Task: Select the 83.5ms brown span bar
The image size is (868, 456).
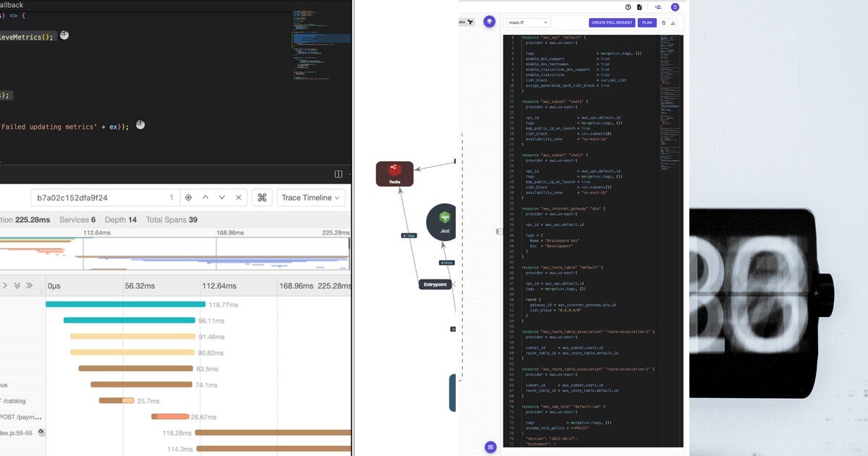Action: [x=136, y=368]
